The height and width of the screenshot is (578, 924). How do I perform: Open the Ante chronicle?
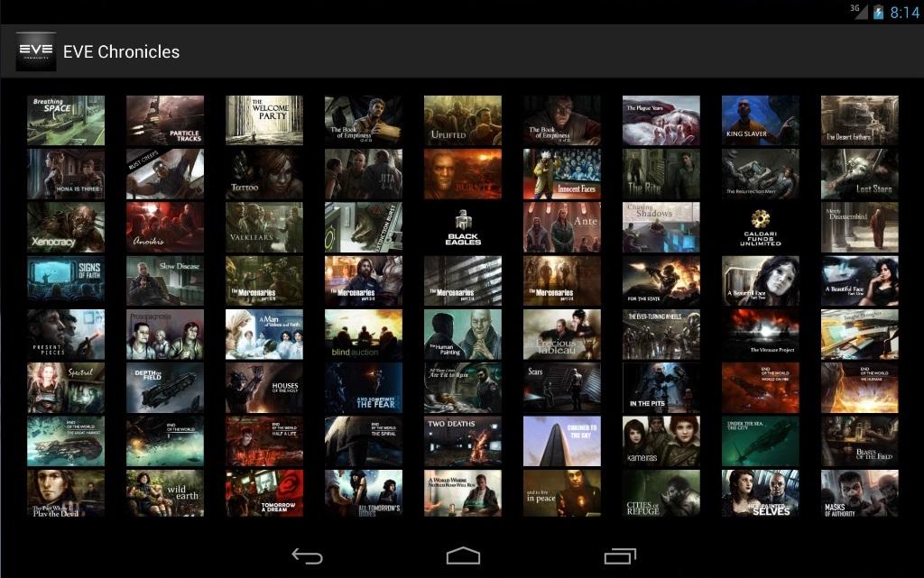[562, 227]
